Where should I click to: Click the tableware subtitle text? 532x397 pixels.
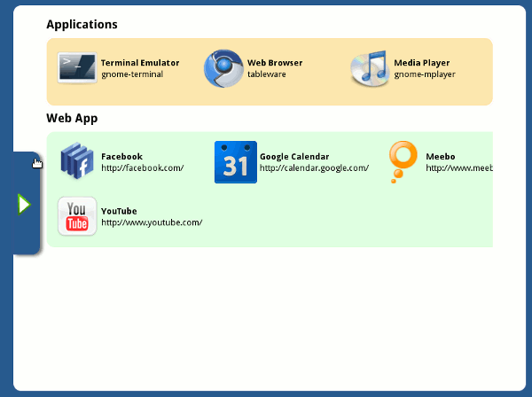pos(266,74)
